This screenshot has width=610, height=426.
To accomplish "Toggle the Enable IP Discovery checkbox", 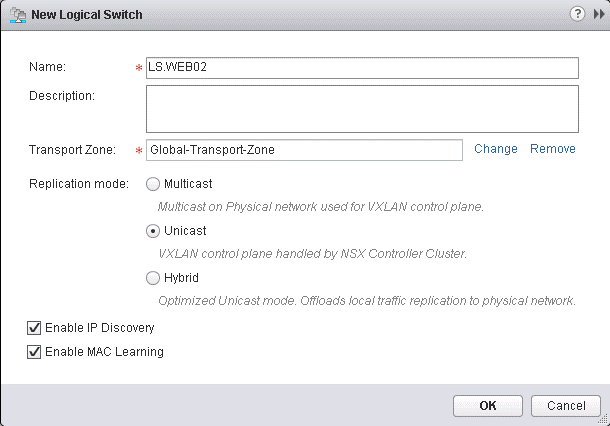I will pyautogui.click(x=36, y=327).
